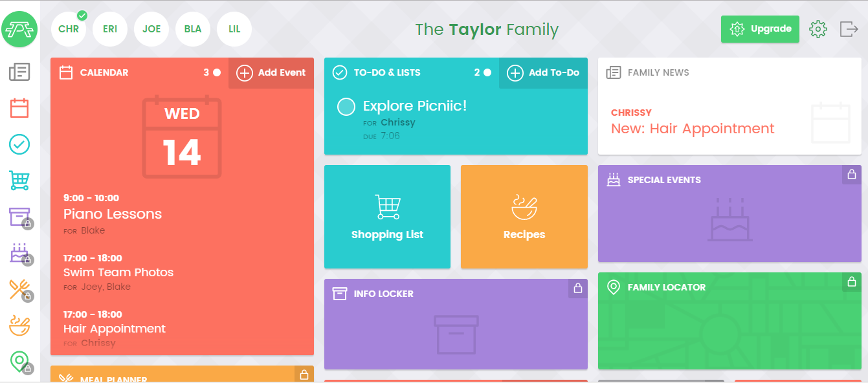Open the Family Locator map card
Screen dimensions: 868x383
(x=729, y=321)
